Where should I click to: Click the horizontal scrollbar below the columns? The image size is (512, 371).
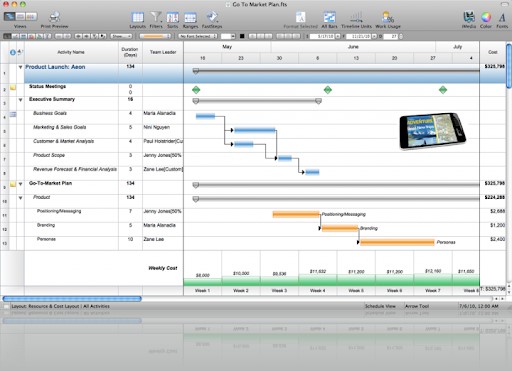pyautogui.click(x=72, y=299)
